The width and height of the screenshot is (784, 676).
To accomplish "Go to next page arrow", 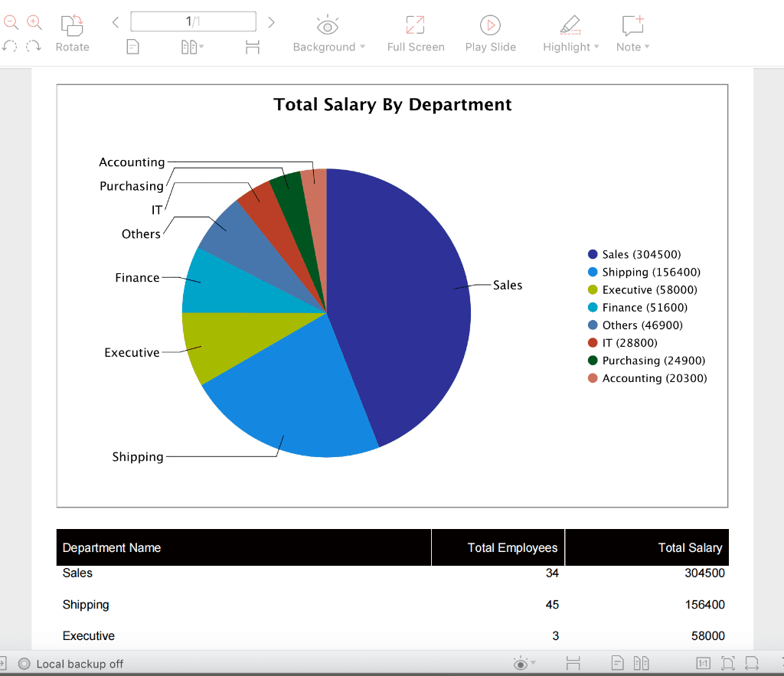I will (271, 22).
